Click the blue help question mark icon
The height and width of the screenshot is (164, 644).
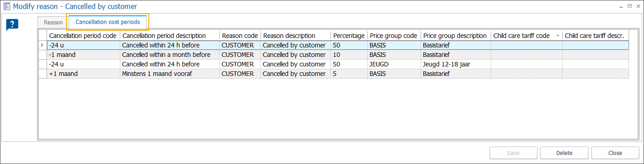[12, 25]
